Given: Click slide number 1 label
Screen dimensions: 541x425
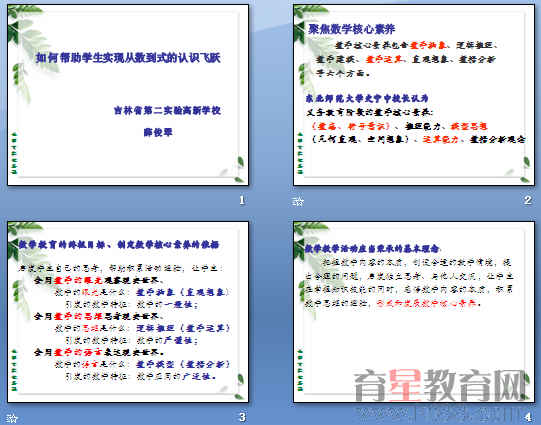Looking at the screenshot, I should click(x=242, y=200).
